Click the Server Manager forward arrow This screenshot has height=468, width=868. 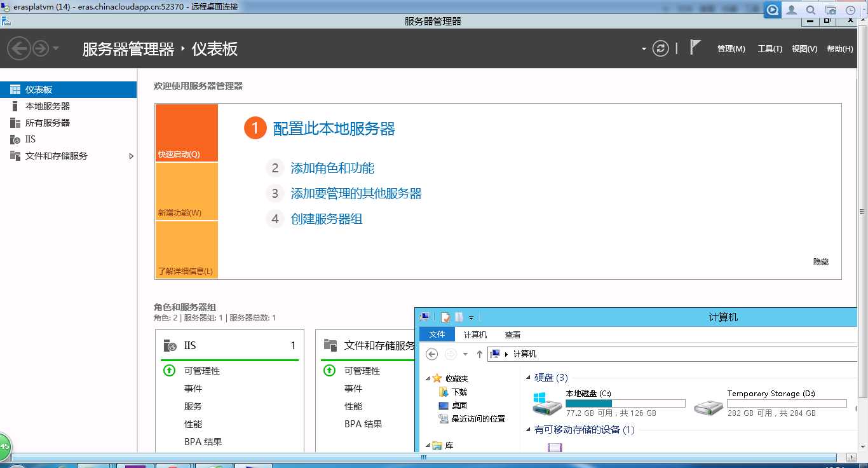coord(41,48)
